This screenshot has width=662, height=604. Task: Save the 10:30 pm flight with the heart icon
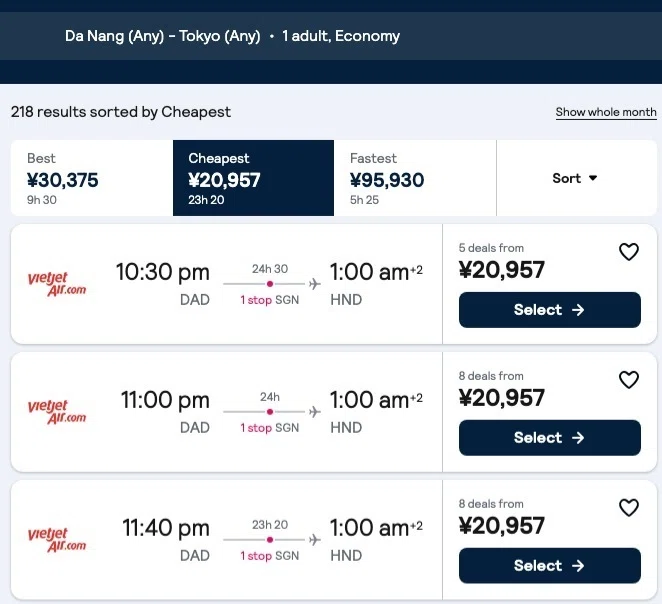(629, 252)
